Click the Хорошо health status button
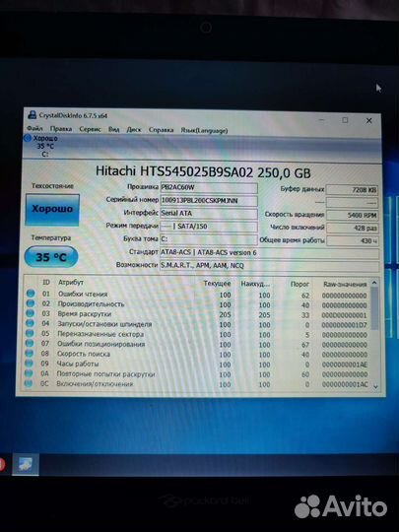The width and height of the screenshot is (399, 532). pos(52,209)
